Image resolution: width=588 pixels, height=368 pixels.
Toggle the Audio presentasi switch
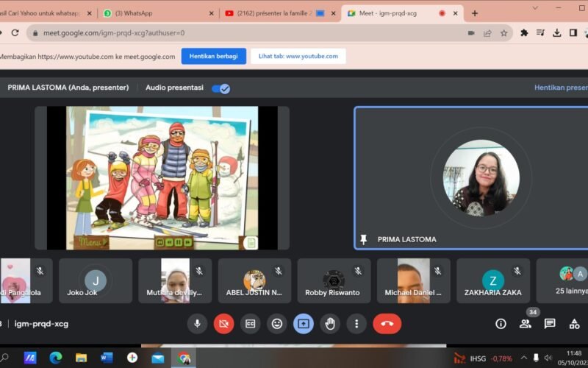220,88
